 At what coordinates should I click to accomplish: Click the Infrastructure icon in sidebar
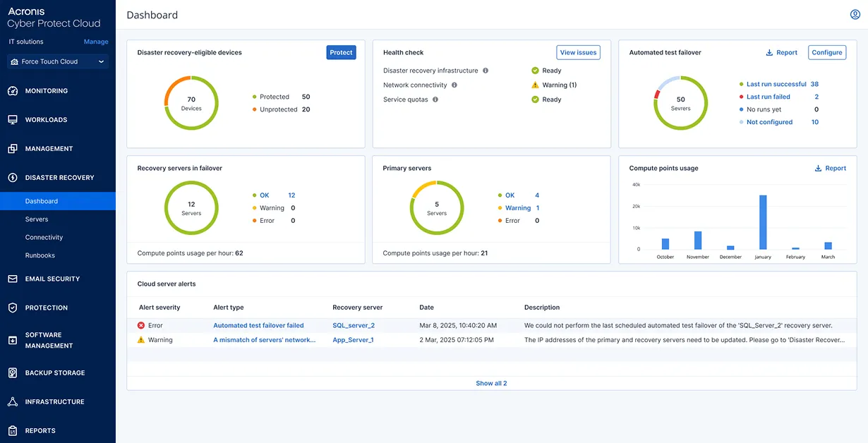[13, 401]
